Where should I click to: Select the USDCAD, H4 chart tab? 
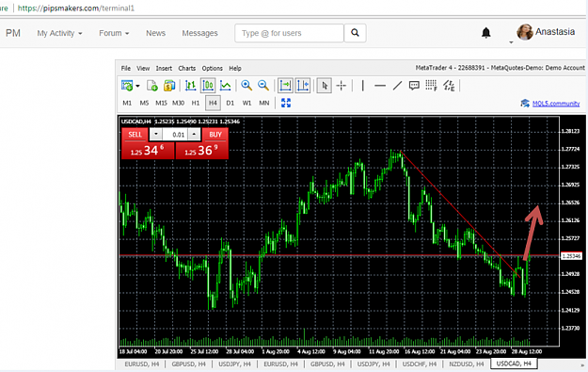pos(514,364)
